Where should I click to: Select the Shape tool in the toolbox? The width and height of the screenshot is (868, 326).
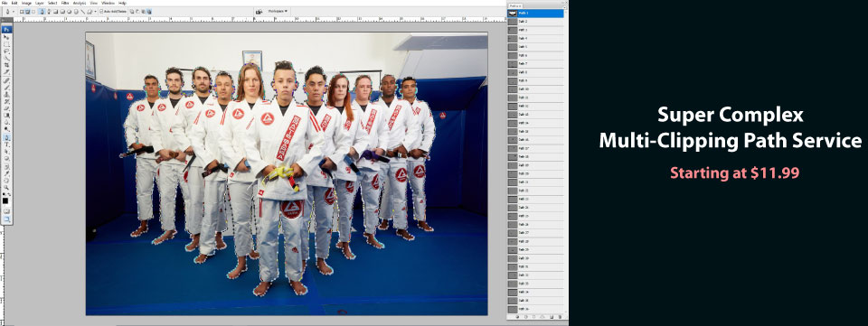6,158
